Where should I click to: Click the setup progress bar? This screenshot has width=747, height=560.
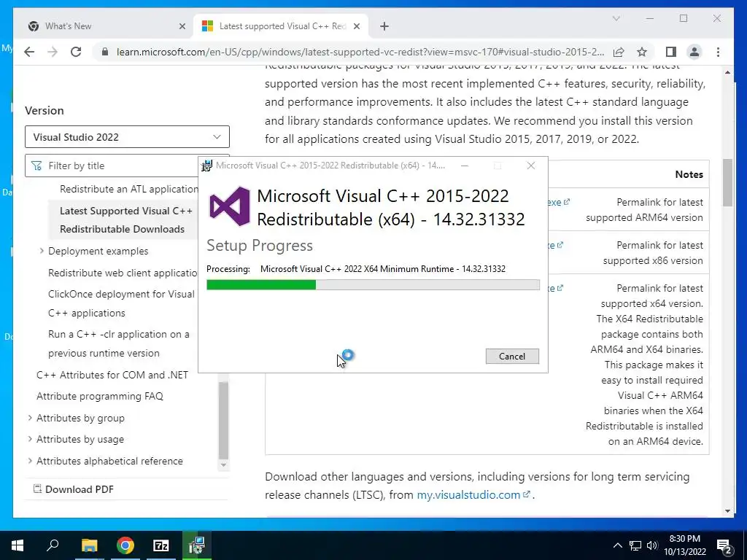click(373, 285)
